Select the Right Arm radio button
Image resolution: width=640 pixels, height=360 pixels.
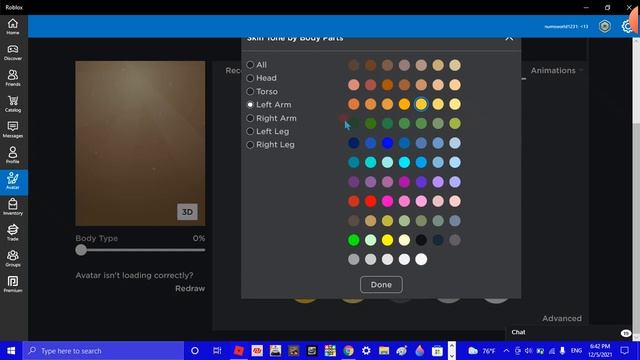click(250, 118)
